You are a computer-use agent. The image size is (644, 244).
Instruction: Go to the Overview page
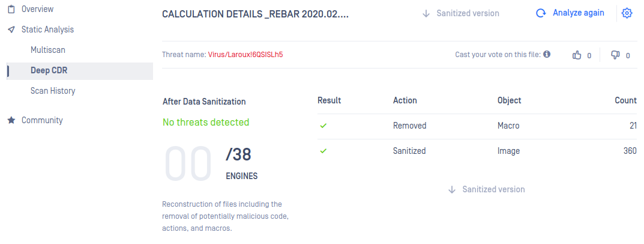coord(37,9)
